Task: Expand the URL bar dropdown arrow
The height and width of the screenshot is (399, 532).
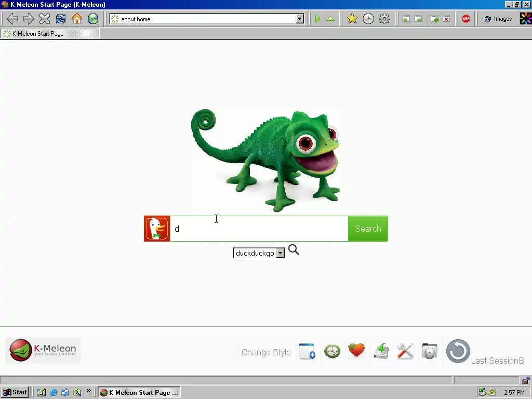Action: click(x=300, y=19)
